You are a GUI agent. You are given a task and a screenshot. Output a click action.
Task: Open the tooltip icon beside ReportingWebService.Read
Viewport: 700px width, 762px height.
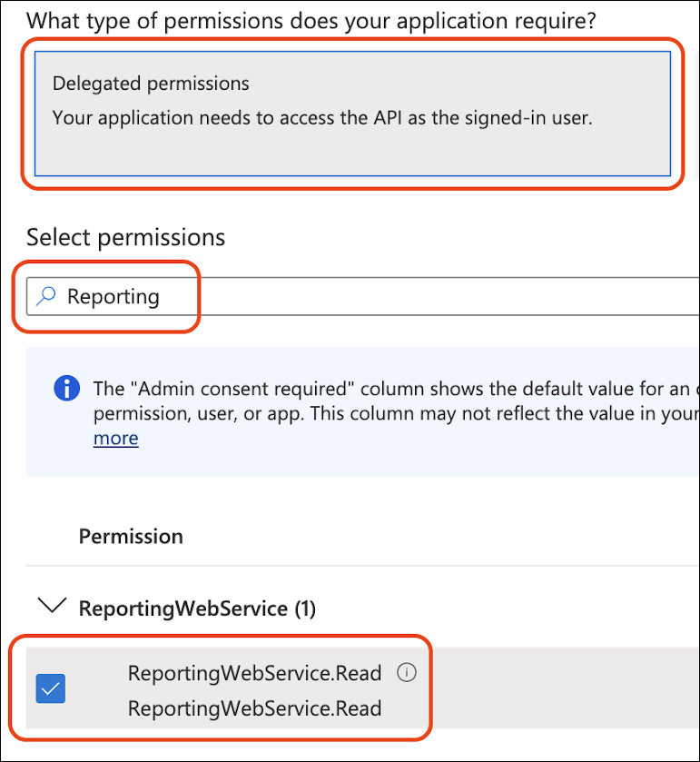(x=407, y=672)
